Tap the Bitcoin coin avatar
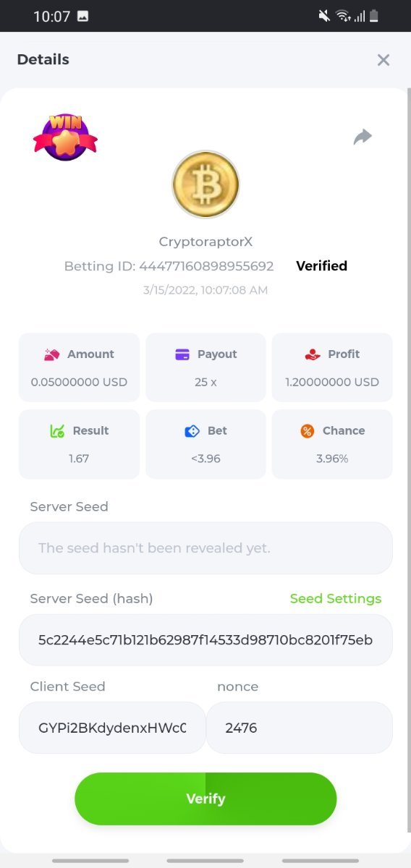This screenshot has width=411, height=868. tap(205, 184)
